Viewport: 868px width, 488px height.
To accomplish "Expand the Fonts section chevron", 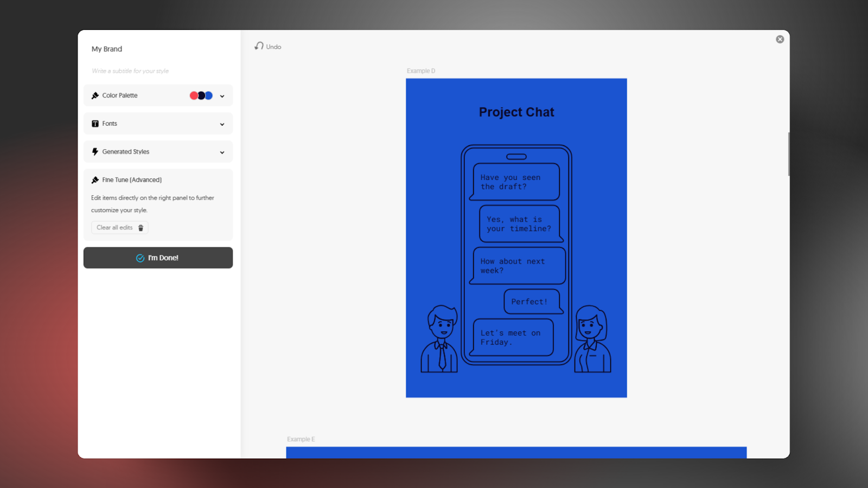I will 222,124.
